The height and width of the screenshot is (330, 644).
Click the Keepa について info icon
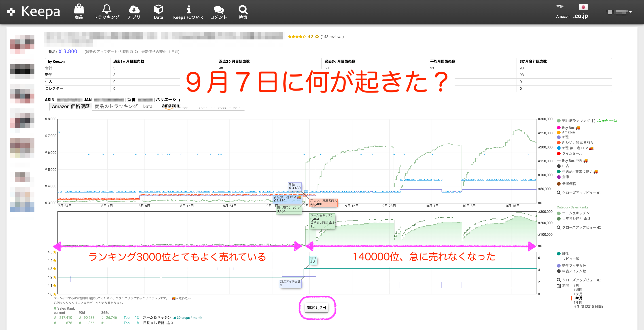pos(189,9)
